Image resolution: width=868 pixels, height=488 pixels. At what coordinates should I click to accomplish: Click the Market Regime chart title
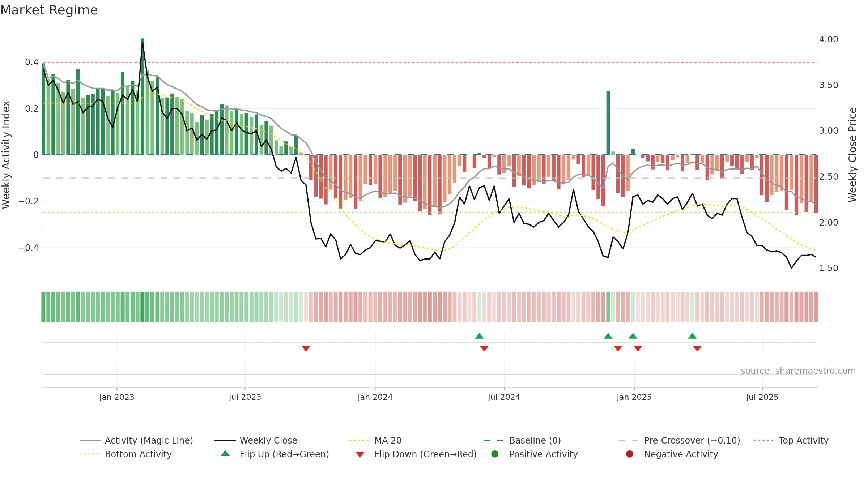pyautogui.click(x=49, y=10)
